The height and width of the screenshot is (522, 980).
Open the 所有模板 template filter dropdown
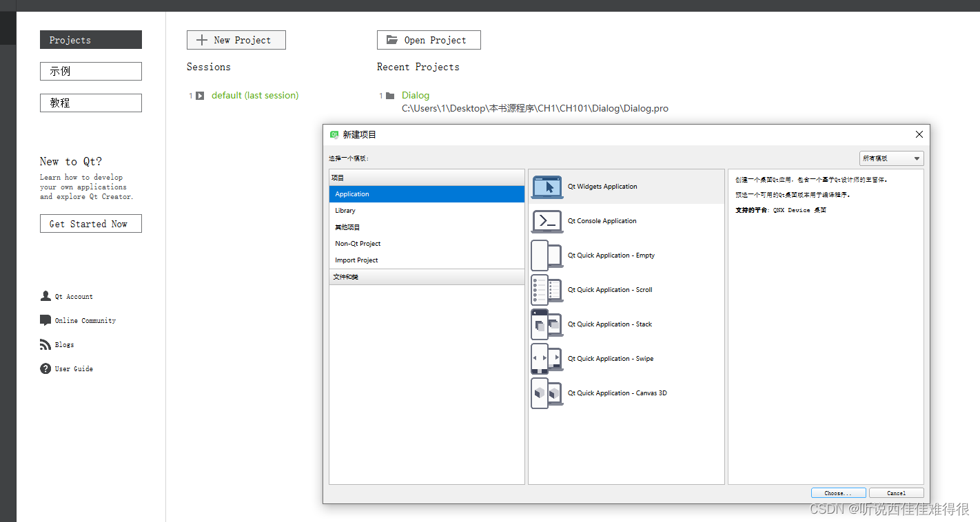tap(892, 158)
